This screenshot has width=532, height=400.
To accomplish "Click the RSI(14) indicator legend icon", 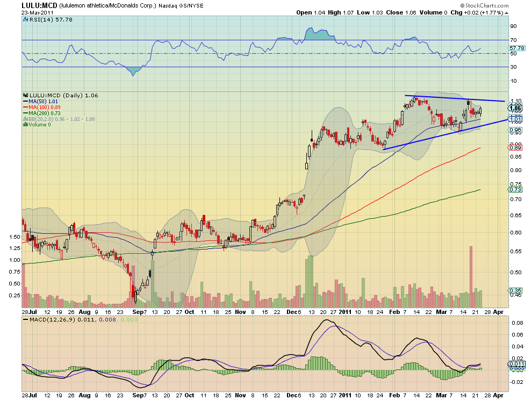I will click(x=25, y=20).
